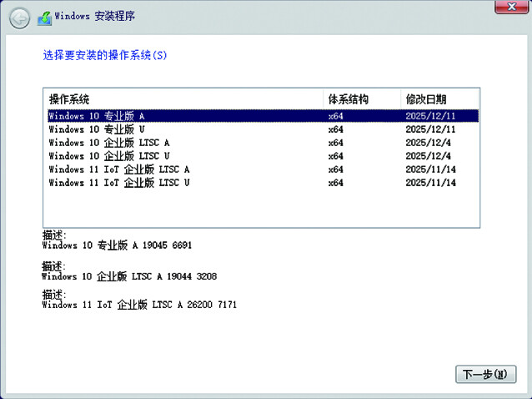The height and width of the screenshot is (399, 532).
Task: Click the Windows setup icon in title bar
Action: click(x=44, y=17)
